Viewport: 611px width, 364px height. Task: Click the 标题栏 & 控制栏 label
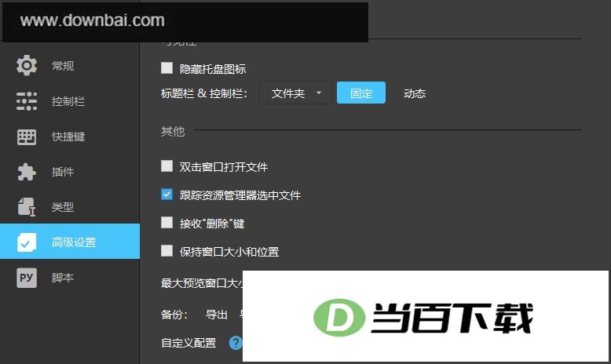203,93
